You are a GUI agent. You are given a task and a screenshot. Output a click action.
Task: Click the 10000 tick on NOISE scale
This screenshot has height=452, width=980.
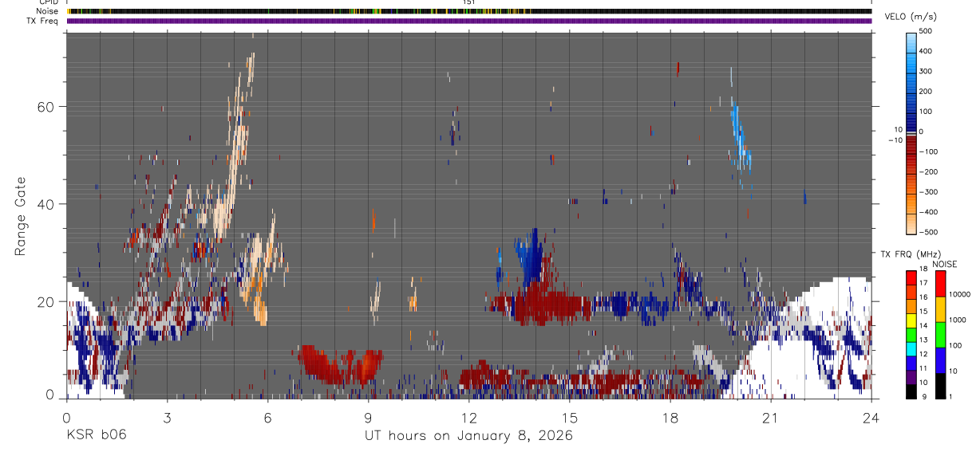click(961, 294)
